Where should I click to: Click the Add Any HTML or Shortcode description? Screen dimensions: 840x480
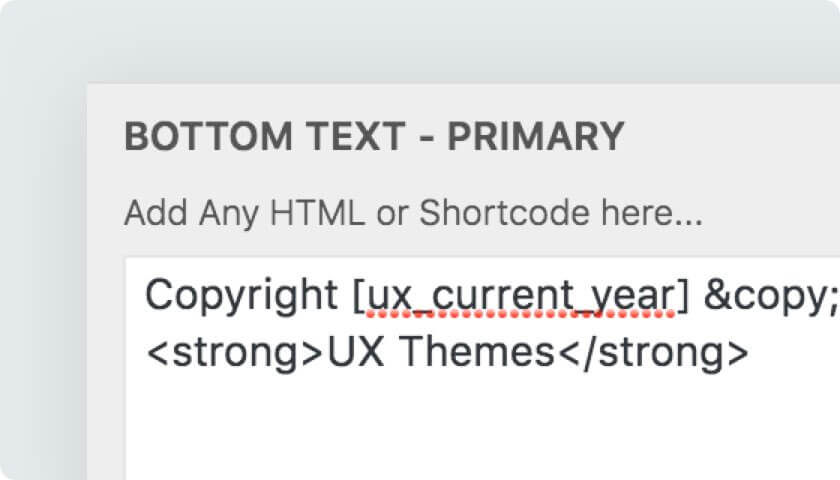(x=413, y=213)
